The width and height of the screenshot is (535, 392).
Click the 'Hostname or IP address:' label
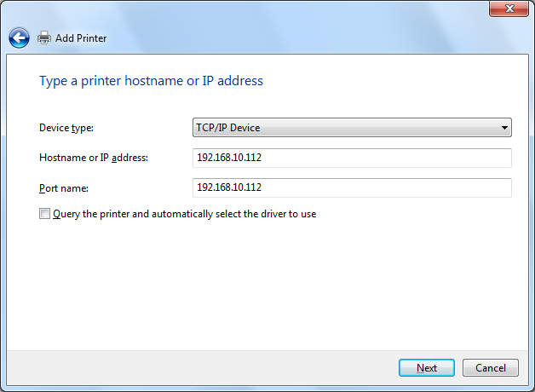coord(94,158)
